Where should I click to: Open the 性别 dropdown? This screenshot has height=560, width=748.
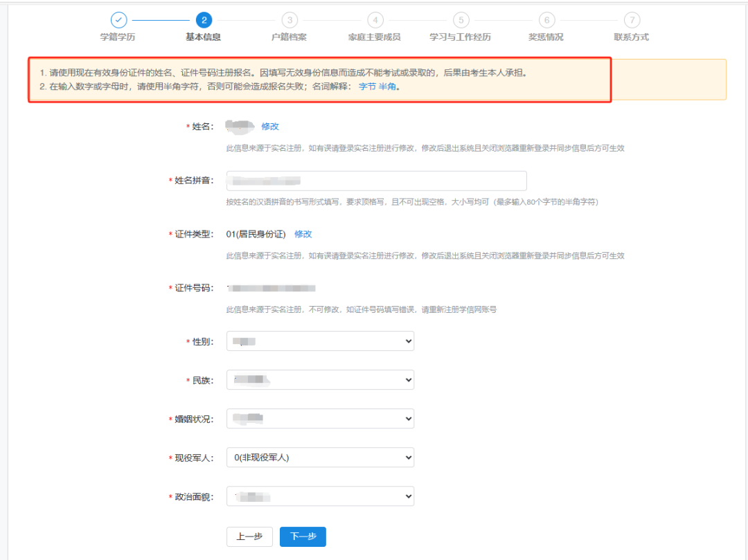pos(320,341)
